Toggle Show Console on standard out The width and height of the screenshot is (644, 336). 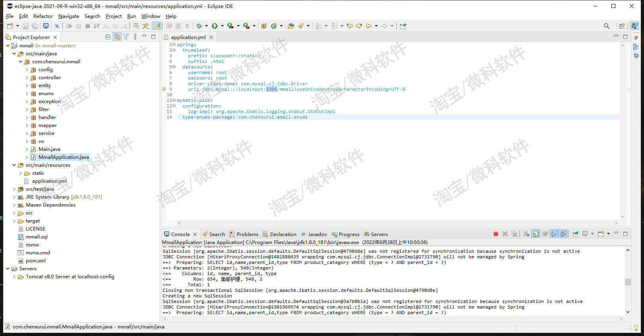(554, 234)
